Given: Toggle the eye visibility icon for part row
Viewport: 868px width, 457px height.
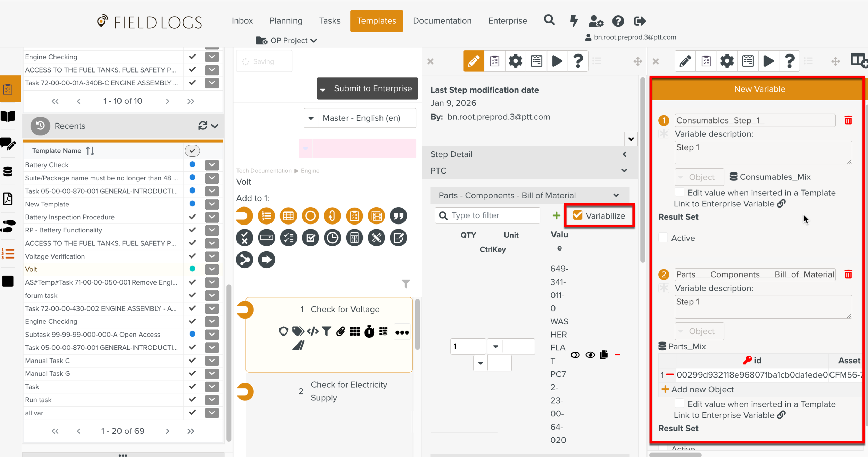Looking at the screenshot, I should pyautogui.click(x=590, y=355).
